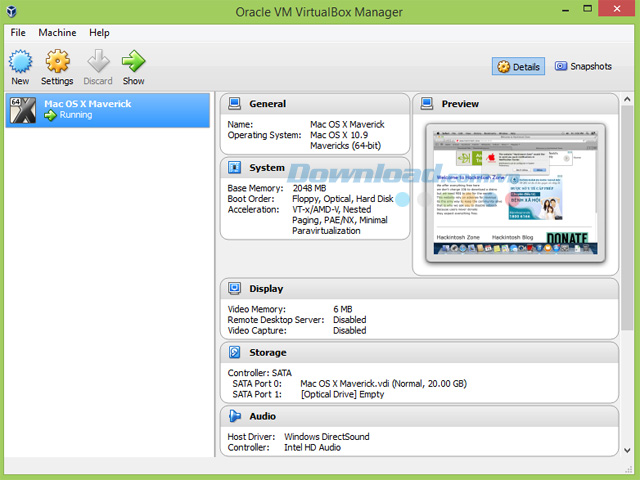Click the Display section screen icon
640x480 pixels.
pyautogui.click(x=234, y=288)
